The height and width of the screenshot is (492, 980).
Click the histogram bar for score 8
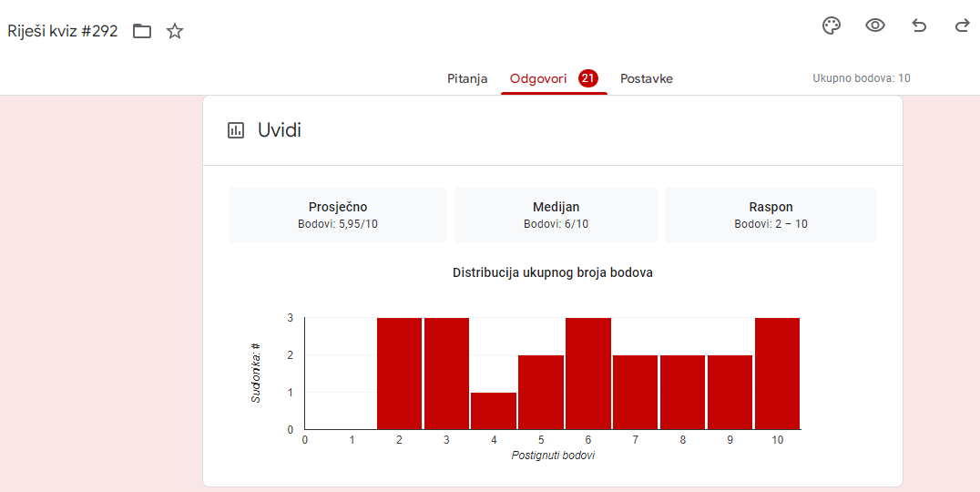682,392
